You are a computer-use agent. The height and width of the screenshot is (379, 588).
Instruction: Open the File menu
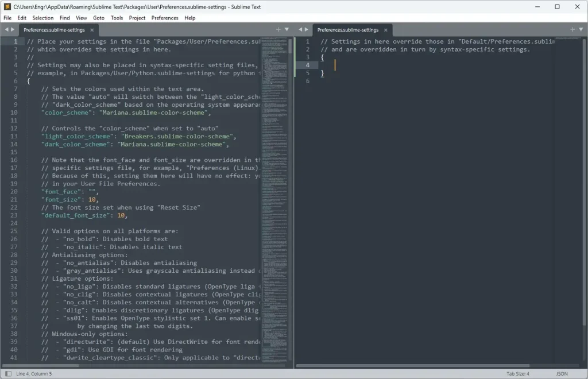7,18
